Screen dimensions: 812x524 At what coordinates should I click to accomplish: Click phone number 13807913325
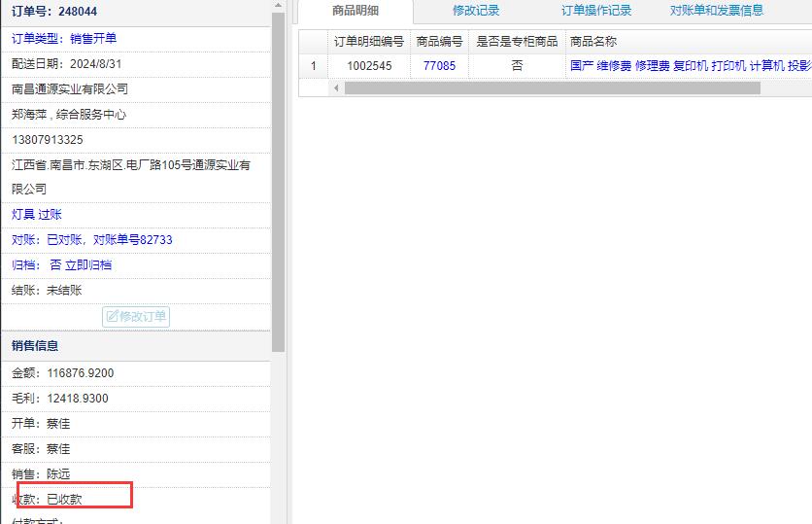tap(48, 140)
